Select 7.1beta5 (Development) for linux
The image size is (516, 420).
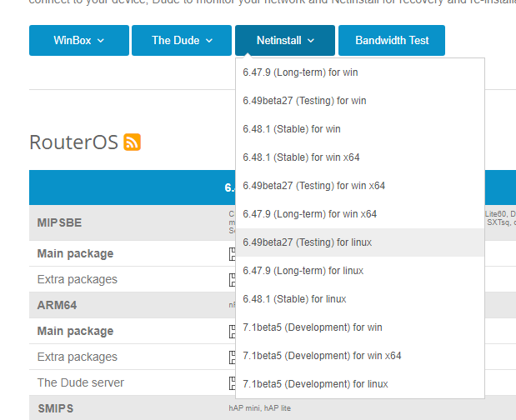tap(360, 384)
